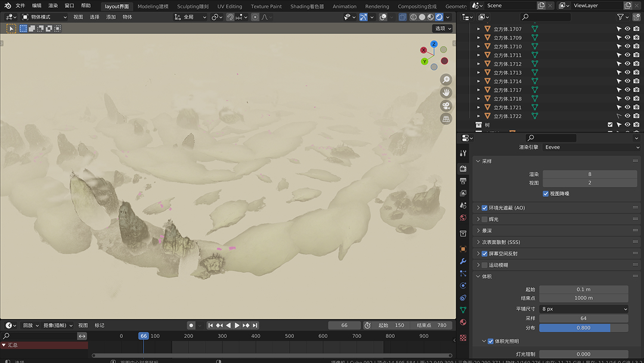The image size is (644, 363).
Task: Switch to UV Editing workspace tab
Action: (230, 6)
